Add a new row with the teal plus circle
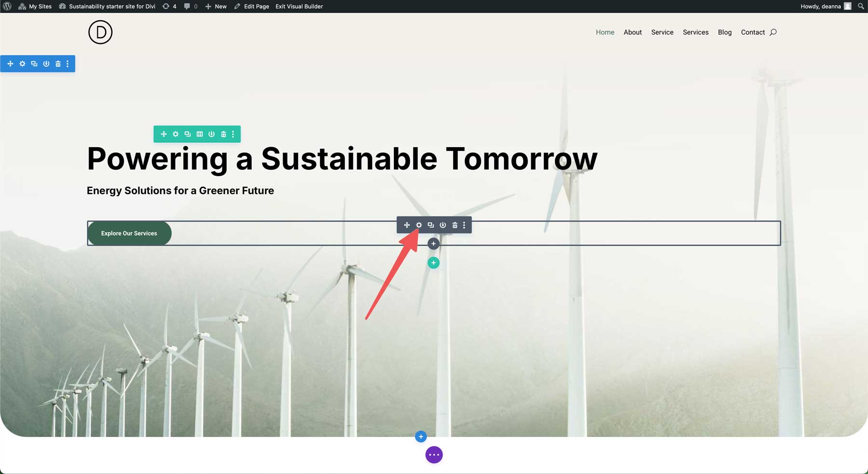 pos(433,262)
